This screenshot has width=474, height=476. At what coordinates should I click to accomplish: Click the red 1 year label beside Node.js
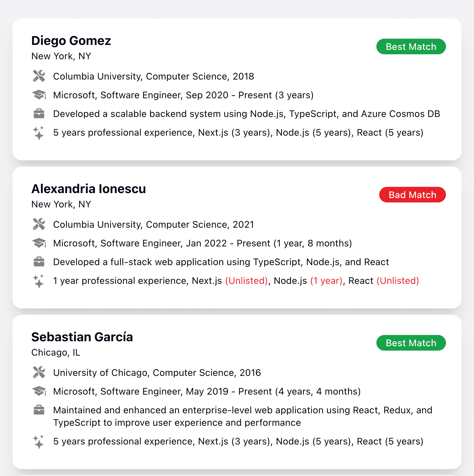326,280
